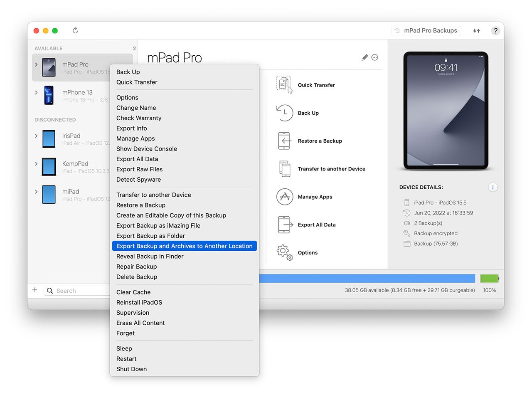Click the Transfer to another Device icon
Image resolution: width=532 pixels, height=400 pixels.
tap(285, 169)
